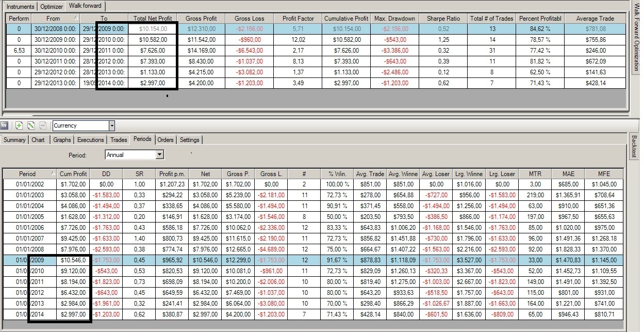644x332 pixels.
Task: Click the 100,00 % win cell
Action: coord(337,184)
